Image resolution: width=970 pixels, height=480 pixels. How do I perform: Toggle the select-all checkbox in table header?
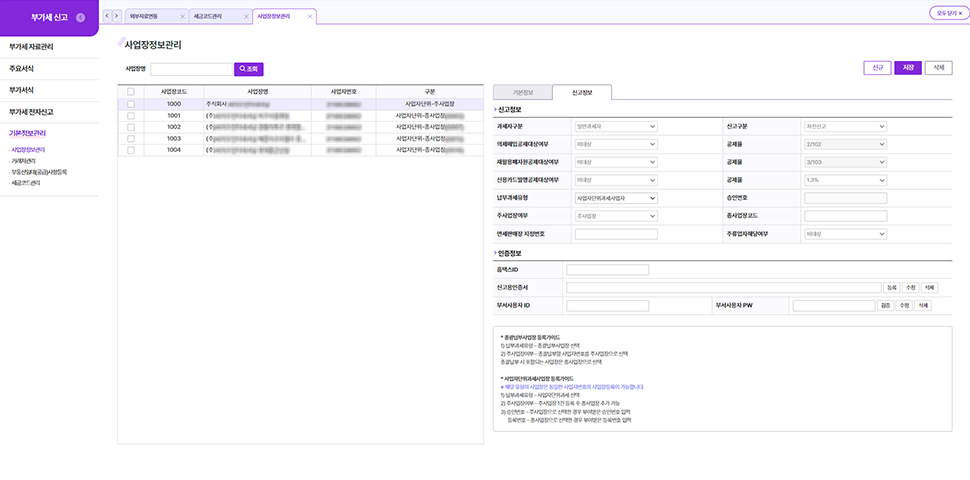point(131,92)
